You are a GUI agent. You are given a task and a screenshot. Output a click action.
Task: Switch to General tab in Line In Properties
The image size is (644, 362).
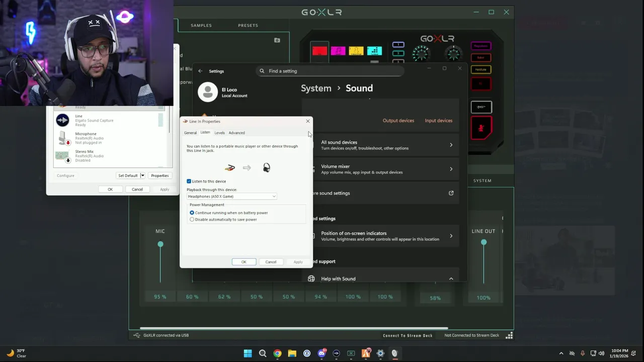[x=190, y=133]
